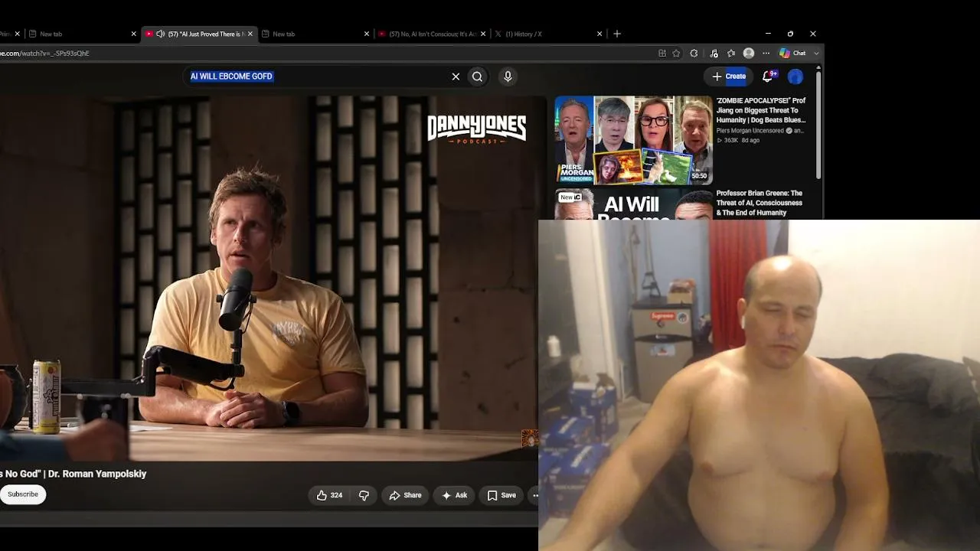Select the 'AI Just Proved There is' tab
Screen dimensions: 980x551
coord(199,34)
